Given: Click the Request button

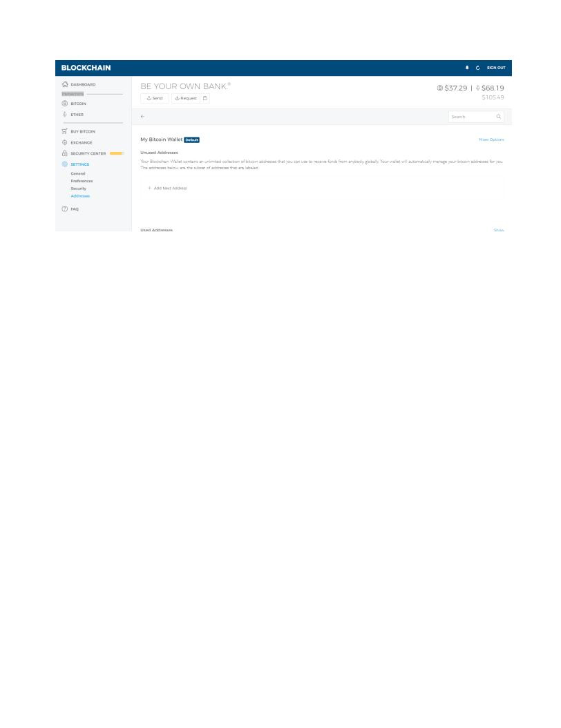Looking at the screenshot, I should tap(186, 99).
